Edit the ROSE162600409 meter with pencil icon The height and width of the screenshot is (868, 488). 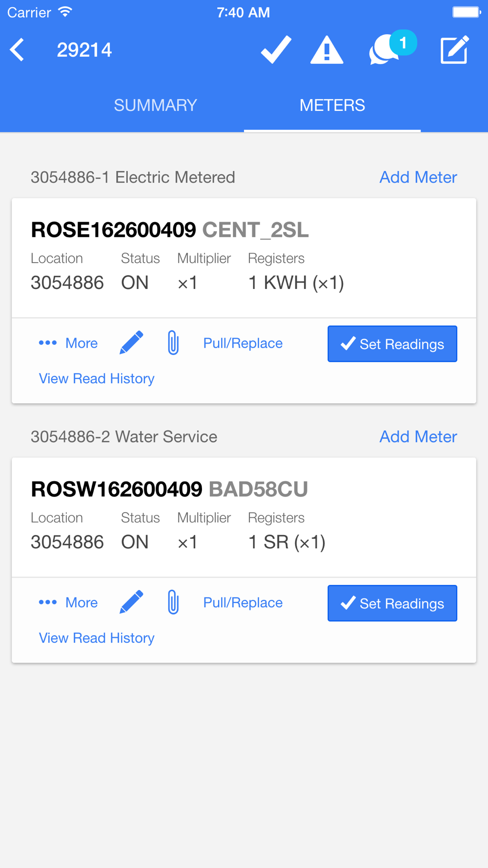click(x=131, y=343)
